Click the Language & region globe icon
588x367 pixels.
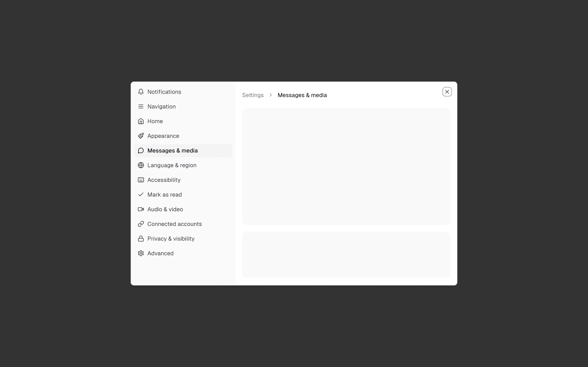click(140, 165)
